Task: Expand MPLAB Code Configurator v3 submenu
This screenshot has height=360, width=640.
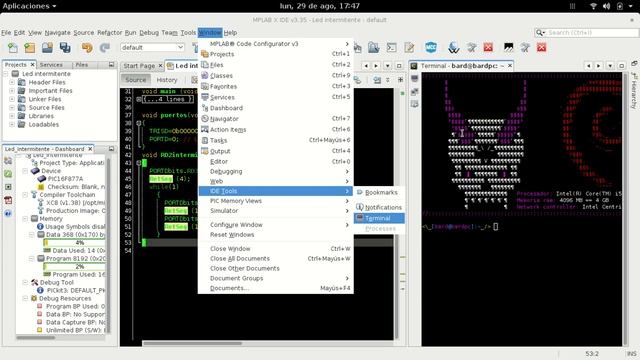Action: [276, 44]
